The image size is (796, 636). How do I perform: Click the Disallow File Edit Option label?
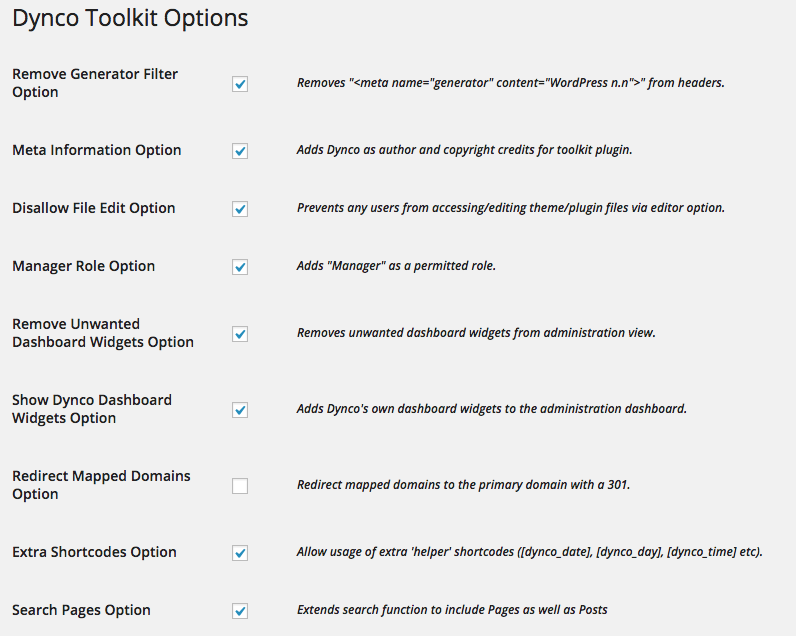coord(93,208)
